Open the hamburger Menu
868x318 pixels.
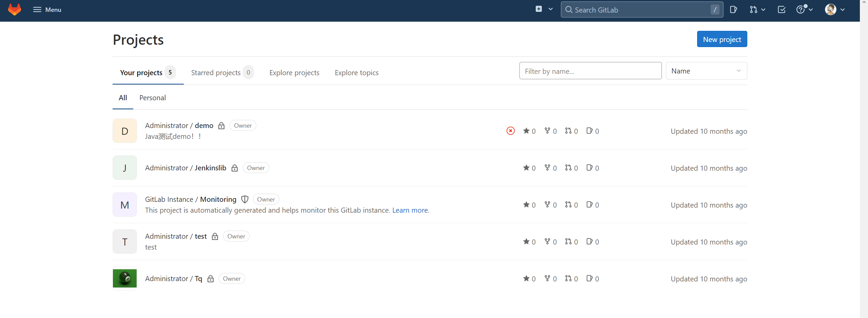click(x=47, y=9)
